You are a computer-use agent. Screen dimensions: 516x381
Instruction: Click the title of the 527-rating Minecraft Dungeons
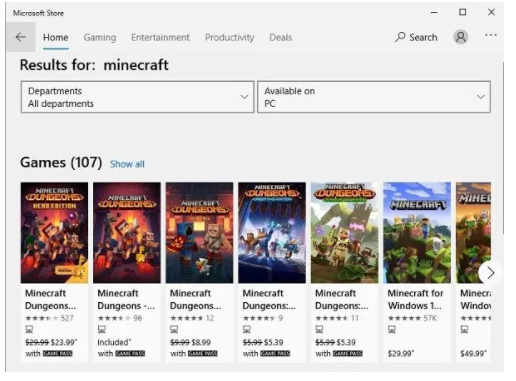click(50, 299)
